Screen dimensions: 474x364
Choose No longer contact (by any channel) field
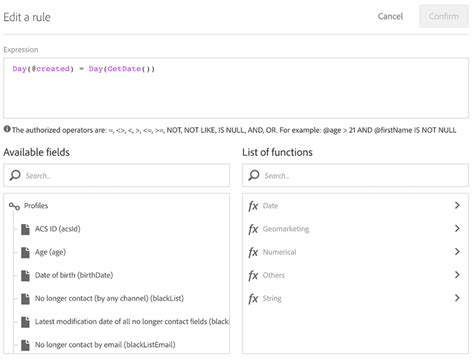click(109, 298)
